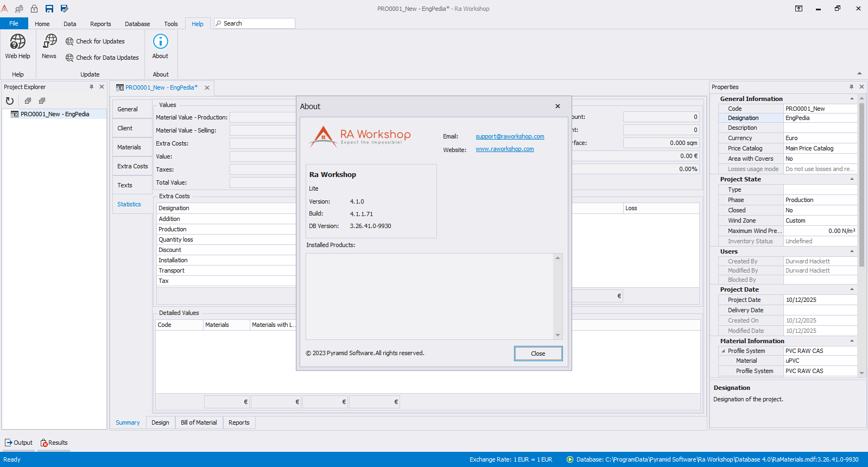Open the Output panel
This screenshot has height=467, width=868.
coord(18,443)
